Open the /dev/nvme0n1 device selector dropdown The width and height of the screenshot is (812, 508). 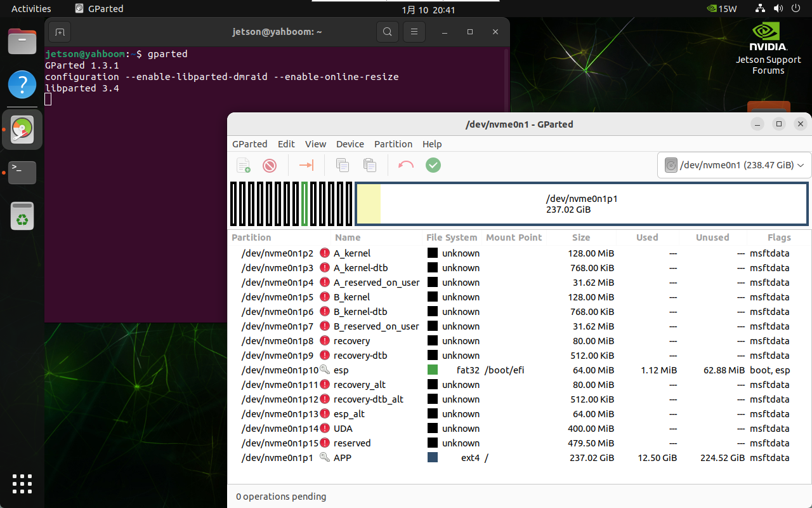[734, 165]
